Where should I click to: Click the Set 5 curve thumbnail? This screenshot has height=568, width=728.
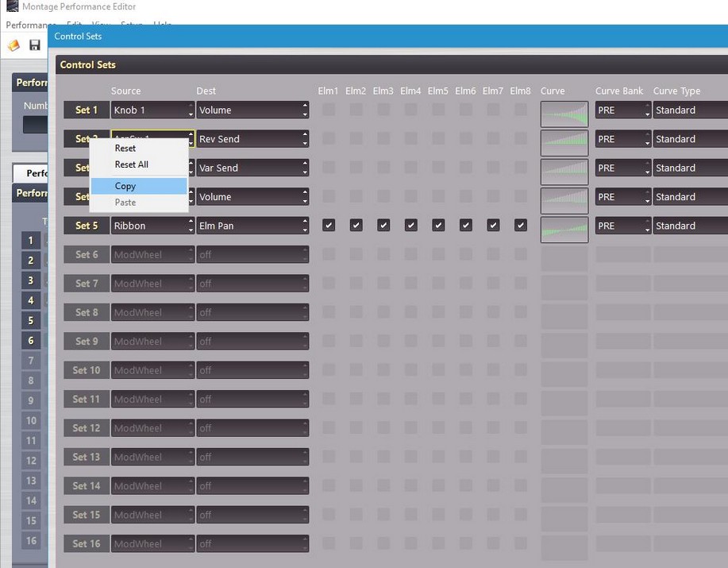click(564, 230)
